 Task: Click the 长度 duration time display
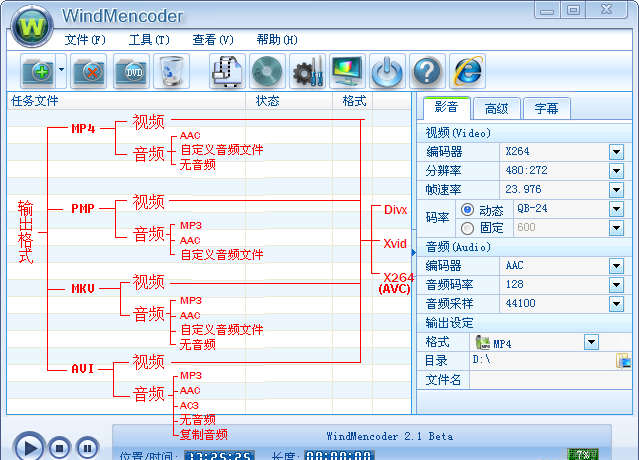point(339,455)
